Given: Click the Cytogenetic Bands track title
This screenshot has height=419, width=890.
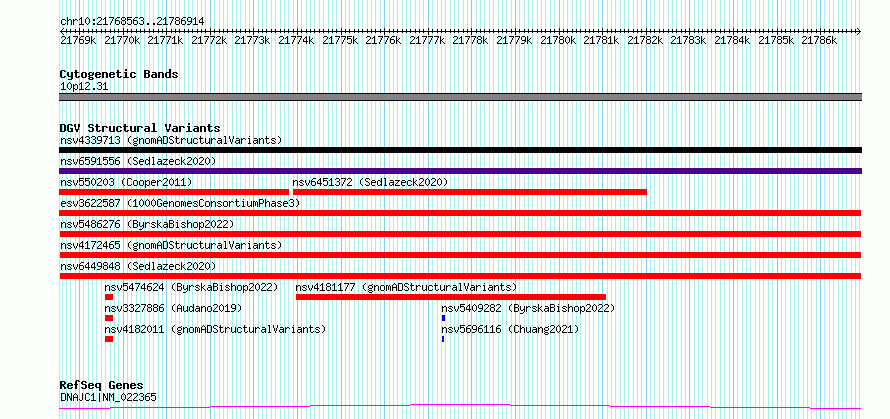Looking at the screenshot, I should (x=119, y=74).
